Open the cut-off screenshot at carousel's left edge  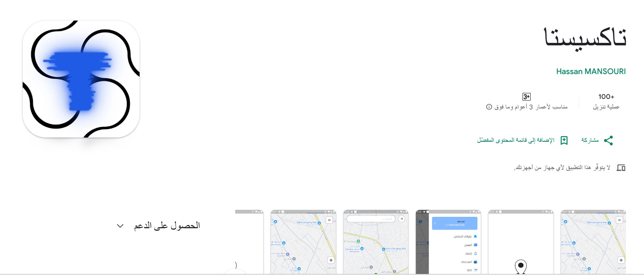(x=249, y=242)
